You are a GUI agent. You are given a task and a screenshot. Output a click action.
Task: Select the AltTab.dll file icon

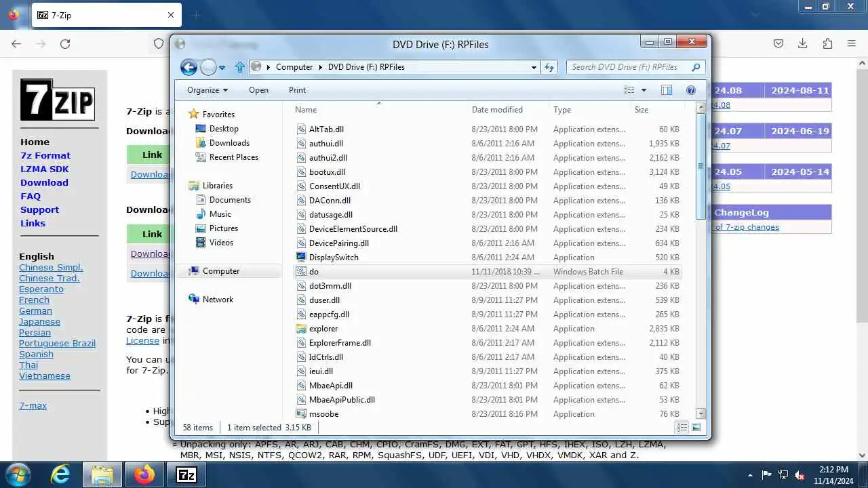tap(301, 129)
